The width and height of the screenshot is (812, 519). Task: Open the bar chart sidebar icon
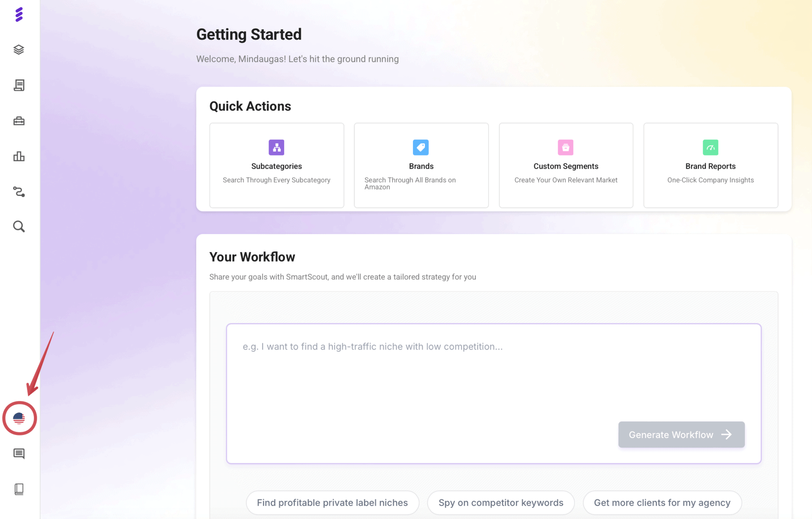pyautogui.click(x=19, y=156)
